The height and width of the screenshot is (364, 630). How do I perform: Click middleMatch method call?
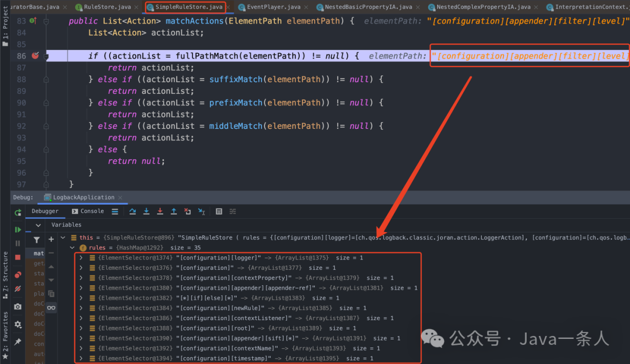236,126
